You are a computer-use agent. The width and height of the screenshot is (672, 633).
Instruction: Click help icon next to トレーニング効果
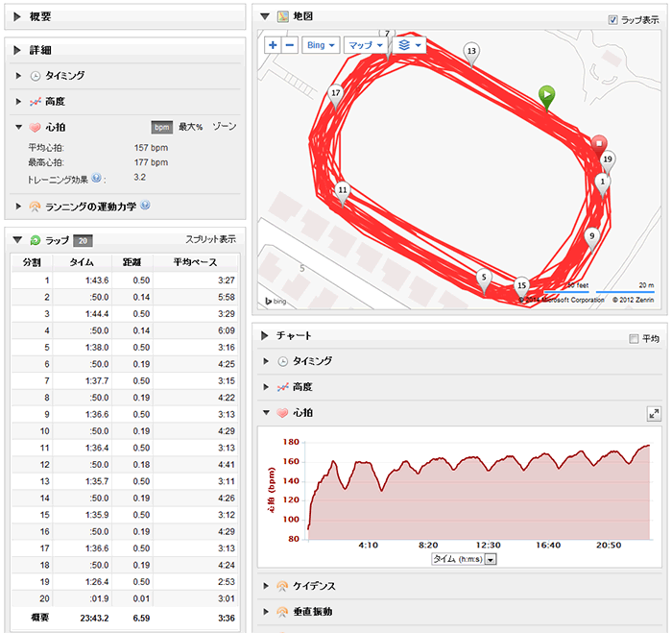[97, 178]
